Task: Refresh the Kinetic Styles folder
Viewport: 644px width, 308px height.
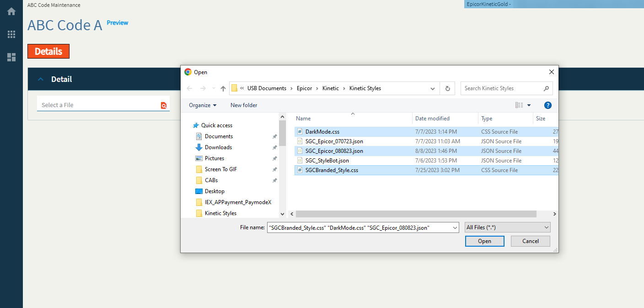Action: pyautogui.click(x=447, y=88)
